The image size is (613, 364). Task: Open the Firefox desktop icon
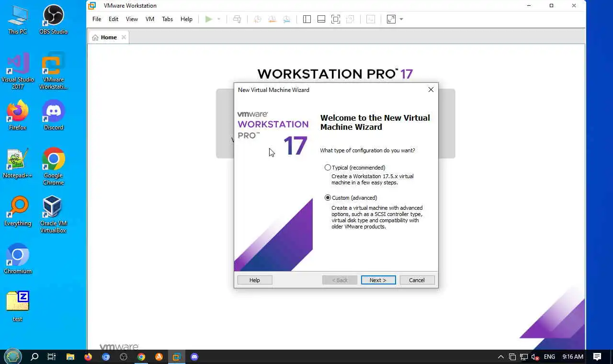tap(18, 116)
